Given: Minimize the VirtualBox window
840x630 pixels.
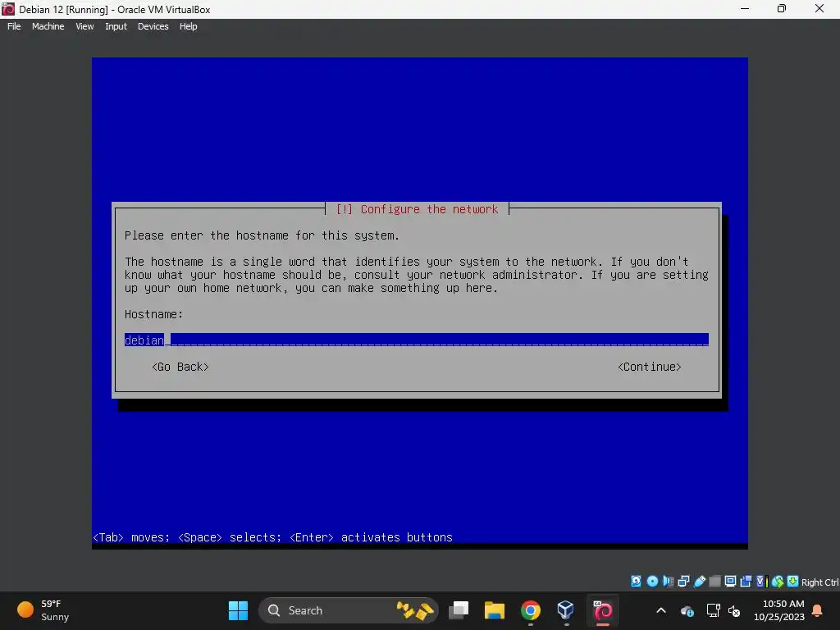Looking at the screenshot, I should (745, 8).
